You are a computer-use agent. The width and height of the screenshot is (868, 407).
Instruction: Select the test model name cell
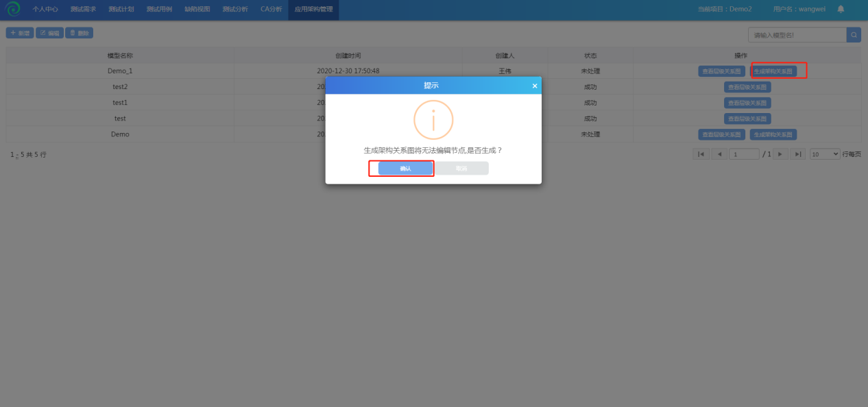120,119
